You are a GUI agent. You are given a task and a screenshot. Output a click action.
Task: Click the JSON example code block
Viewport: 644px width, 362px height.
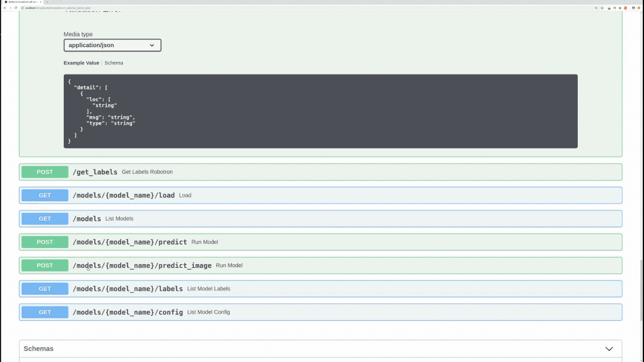(320, 112)
